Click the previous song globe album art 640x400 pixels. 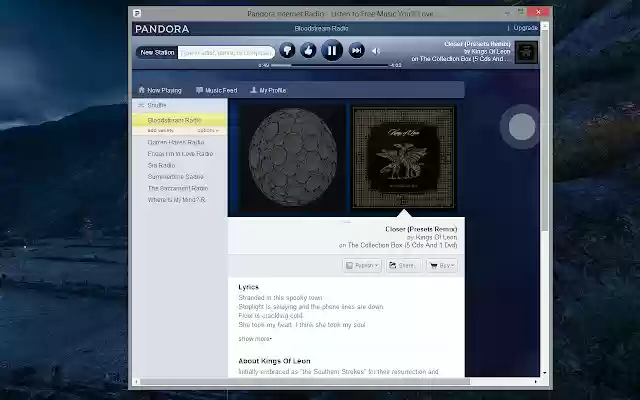(x=292, y=158)
